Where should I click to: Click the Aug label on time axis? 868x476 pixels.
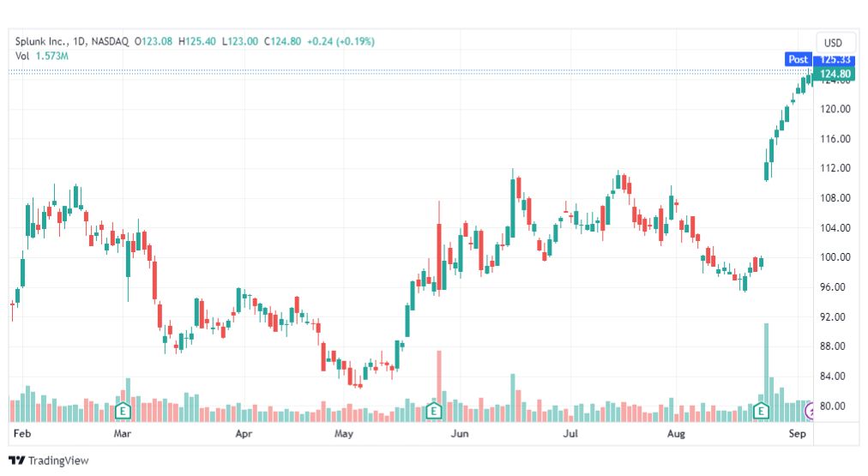click(676, 433)
